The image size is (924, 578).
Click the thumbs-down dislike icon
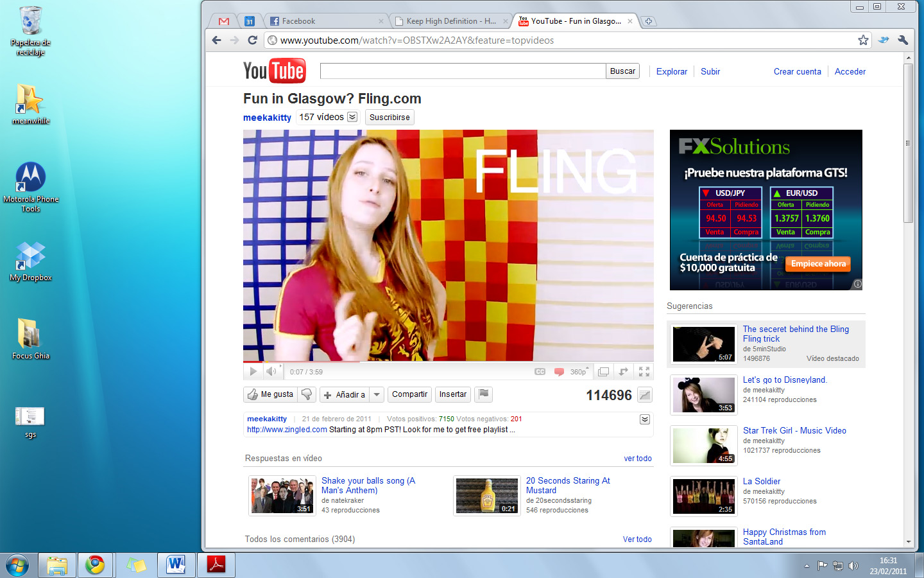click(307, 394)
